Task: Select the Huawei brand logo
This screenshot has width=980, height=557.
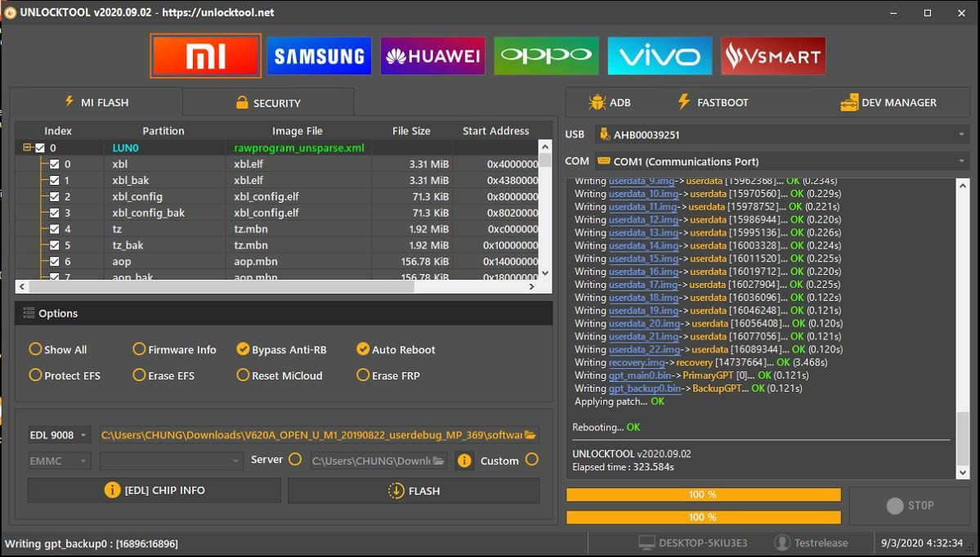Action: 432,56
